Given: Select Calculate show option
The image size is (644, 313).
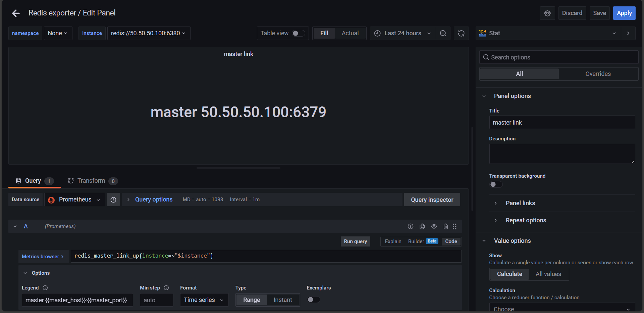Looking at the screenshot, I should pyautogui.click(x=509, y=274).
